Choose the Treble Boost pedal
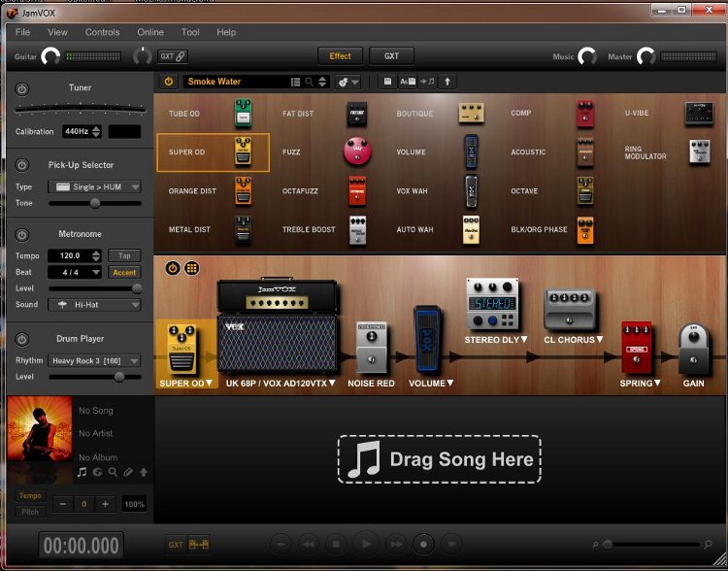This screenshot has width=728, height=571. tap(357, 229)
